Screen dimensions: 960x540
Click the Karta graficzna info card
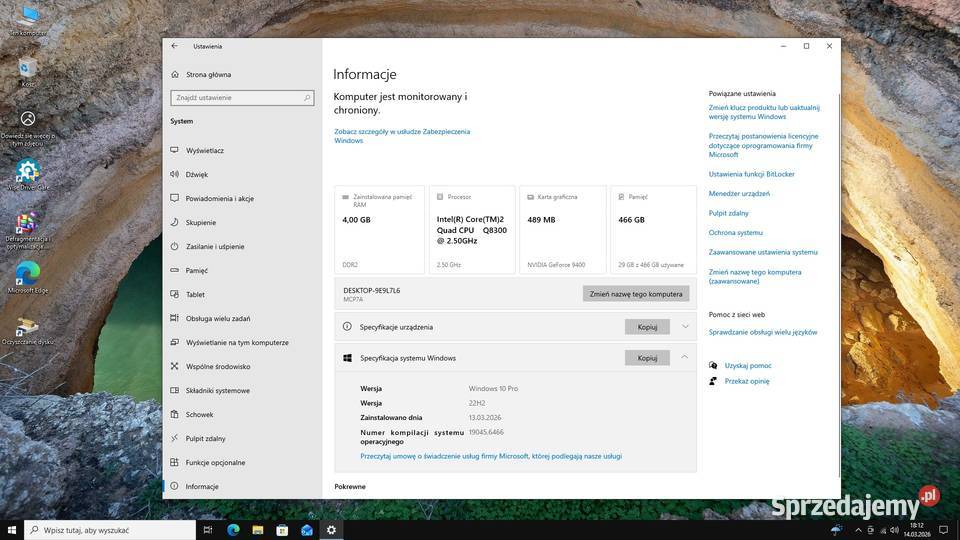click(563, 230)
